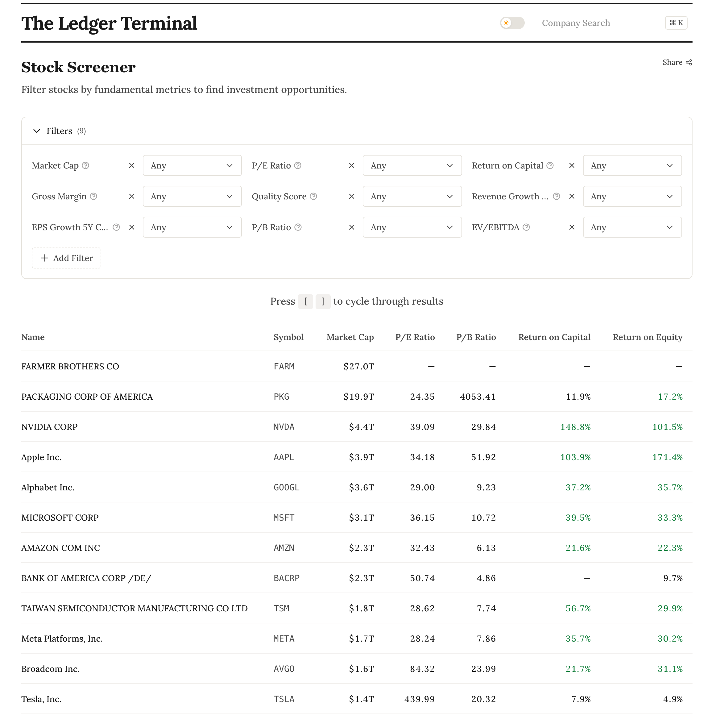The width and height of the screenshot is (728, 724).
Task: Click the [ previous result key
Action: pyautogui.click(x=306, y=302)
